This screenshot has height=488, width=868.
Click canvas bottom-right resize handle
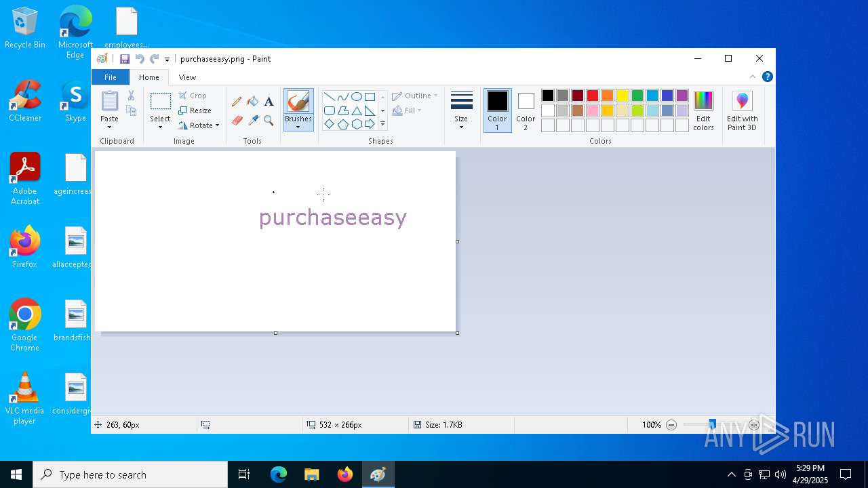tap(458, 333)
